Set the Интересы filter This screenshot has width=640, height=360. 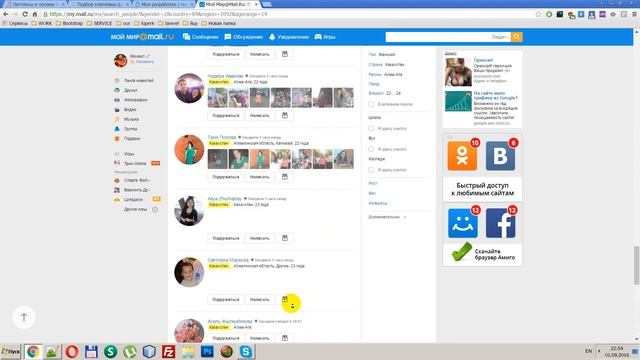click(x=378, y=203)
